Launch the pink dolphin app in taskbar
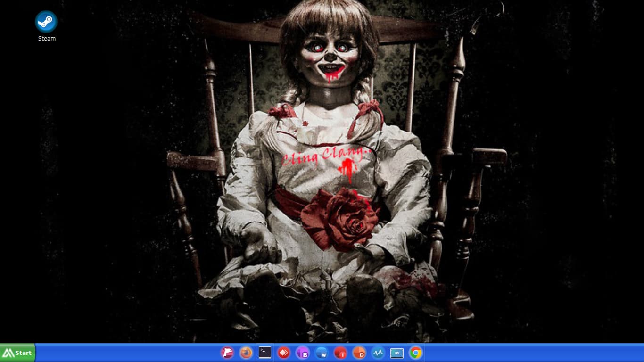644x362 pixels. [x=227, y=353]
